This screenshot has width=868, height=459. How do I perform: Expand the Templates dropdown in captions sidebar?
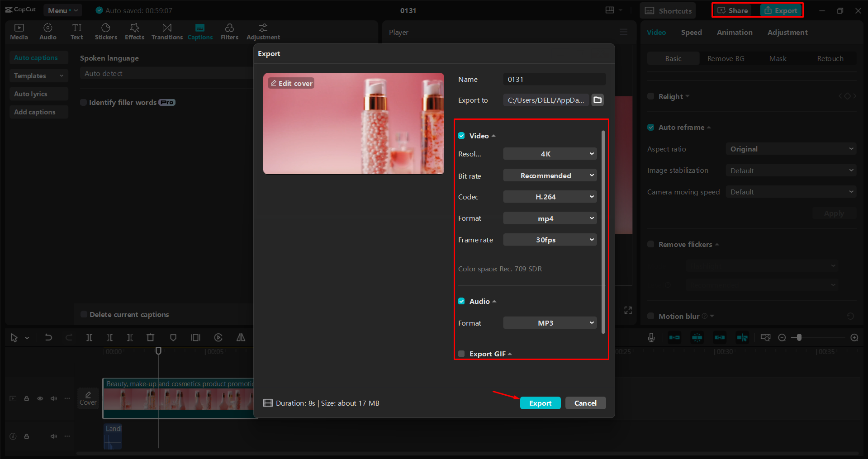[x=39, y=76]
